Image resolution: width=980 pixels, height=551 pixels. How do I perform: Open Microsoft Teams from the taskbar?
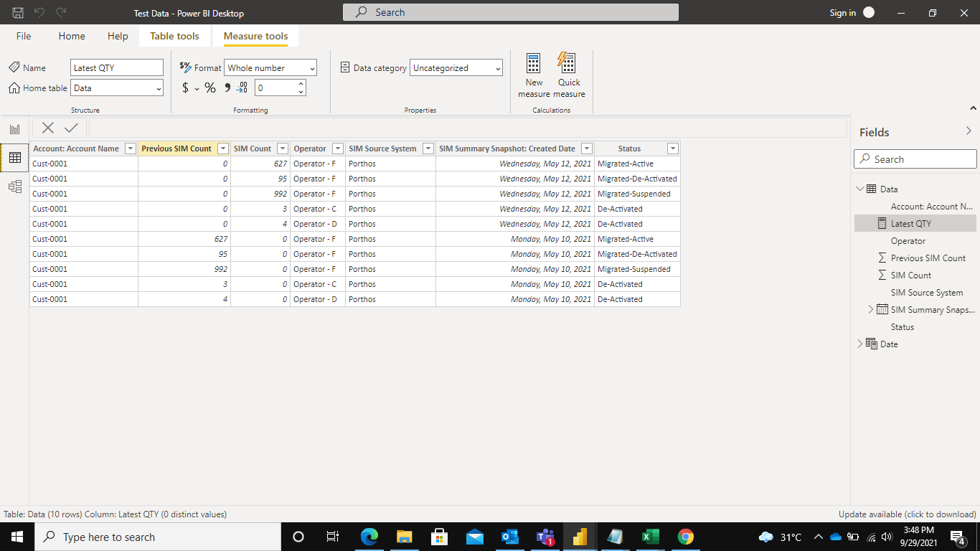point(545,537)
